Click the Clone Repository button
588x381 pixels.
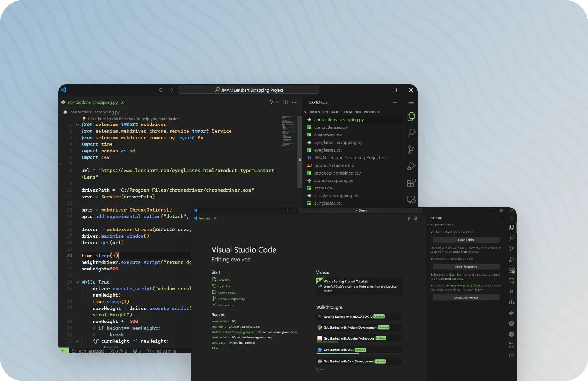tap(466, 267)
